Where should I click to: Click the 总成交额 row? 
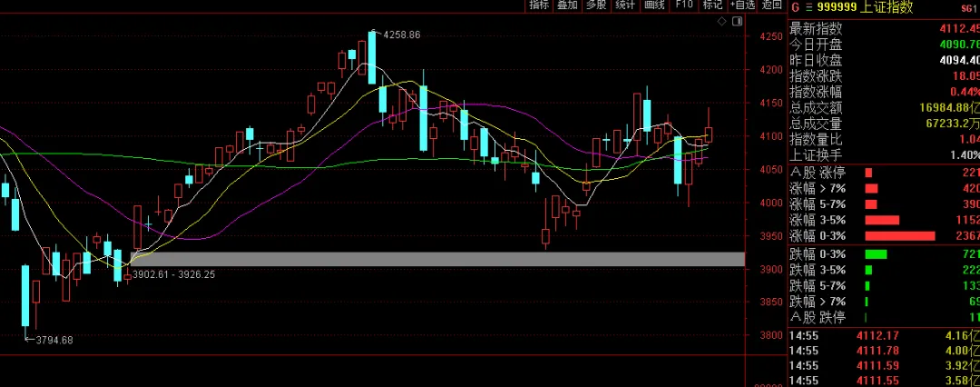[x=884, y=108]
